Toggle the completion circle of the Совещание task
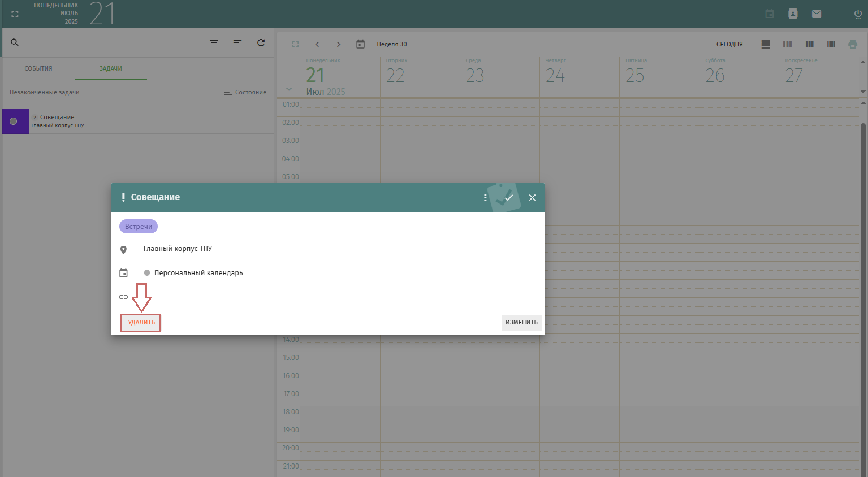The height and width of the screenshot is (477, 868). [x=14, y=121]
